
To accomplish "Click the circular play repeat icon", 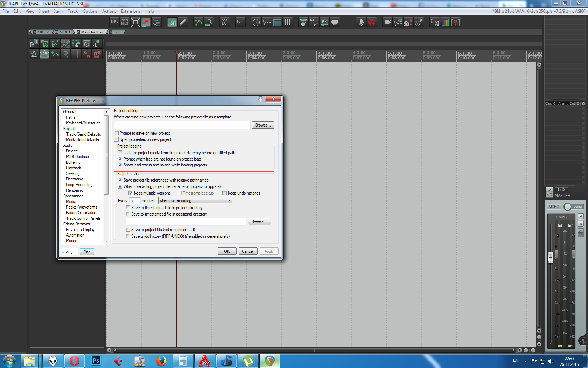I will click(86, 43).
